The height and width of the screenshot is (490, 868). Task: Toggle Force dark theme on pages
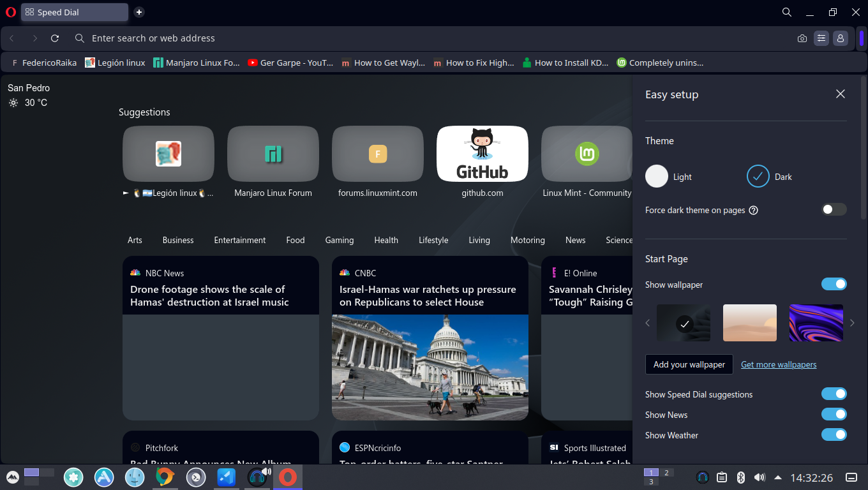pos(834,209)
